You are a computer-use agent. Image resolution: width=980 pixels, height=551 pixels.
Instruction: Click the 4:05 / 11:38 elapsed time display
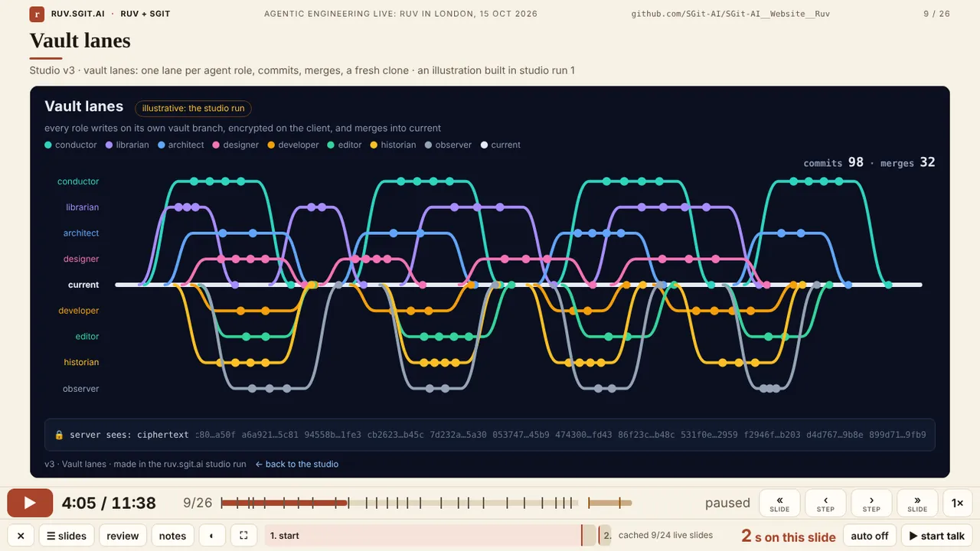tap(109, 503)
